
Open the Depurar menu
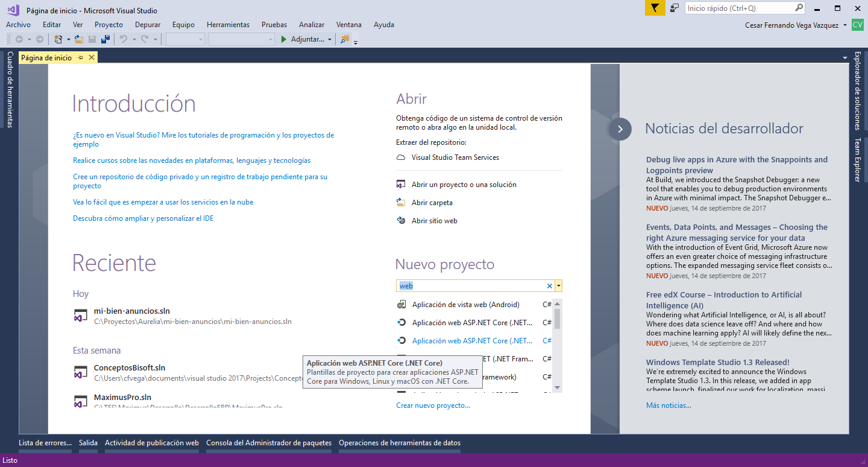pos(148,25)
